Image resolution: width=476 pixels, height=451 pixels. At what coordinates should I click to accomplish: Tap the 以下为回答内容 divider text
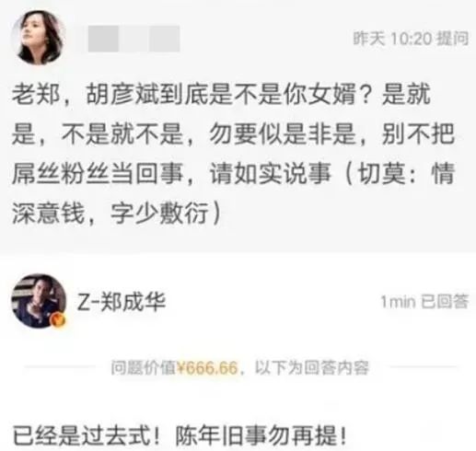point(312,367)
